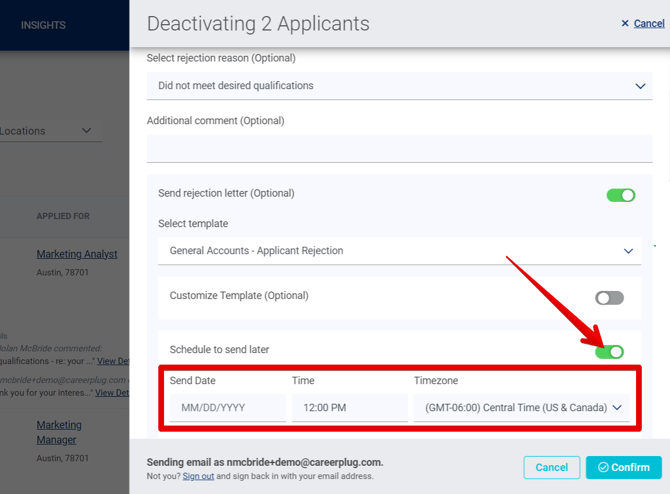Enable the Customize Template toggle

(x=609, y=298)
